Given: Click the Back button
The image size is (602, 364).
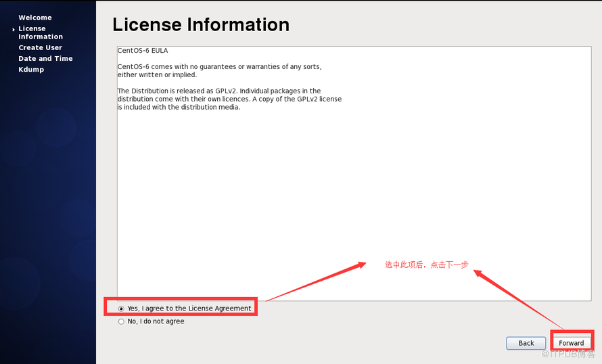Looking at the screenshot, I should (526, 343).
